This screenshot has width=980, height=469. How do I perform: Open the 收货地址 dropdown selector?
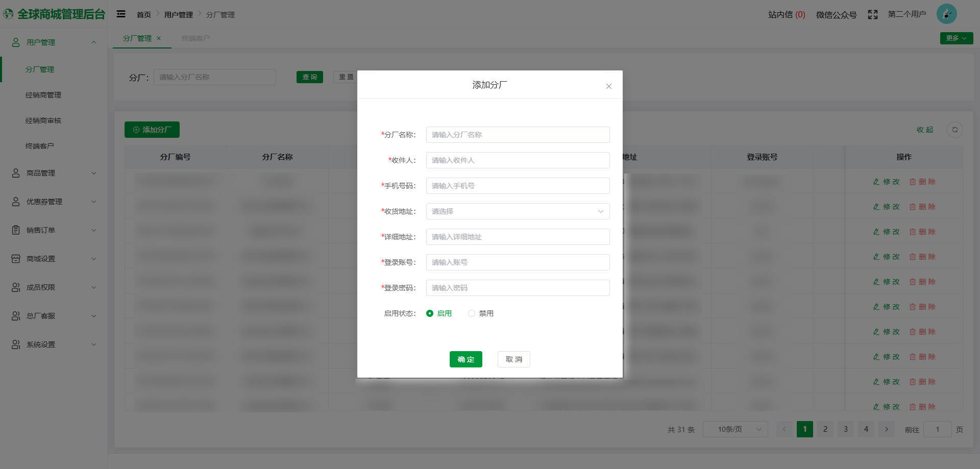(518, 211)
